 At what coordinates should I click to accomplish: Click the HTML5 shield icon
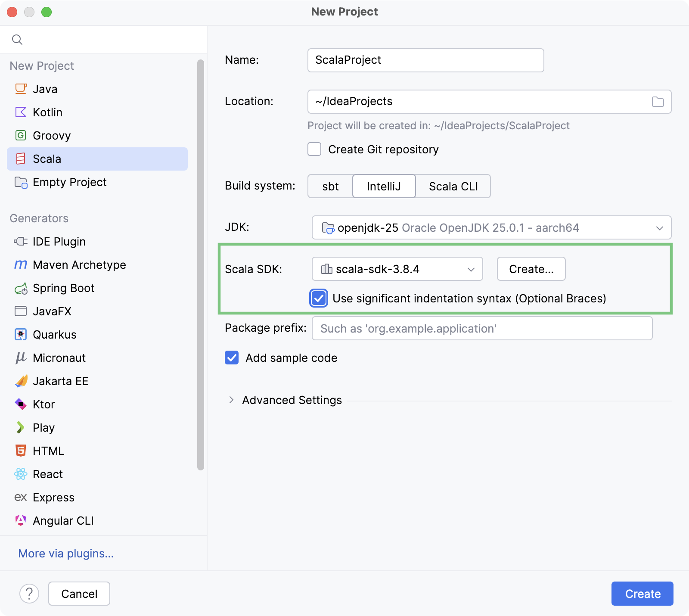tap(21, 451)
